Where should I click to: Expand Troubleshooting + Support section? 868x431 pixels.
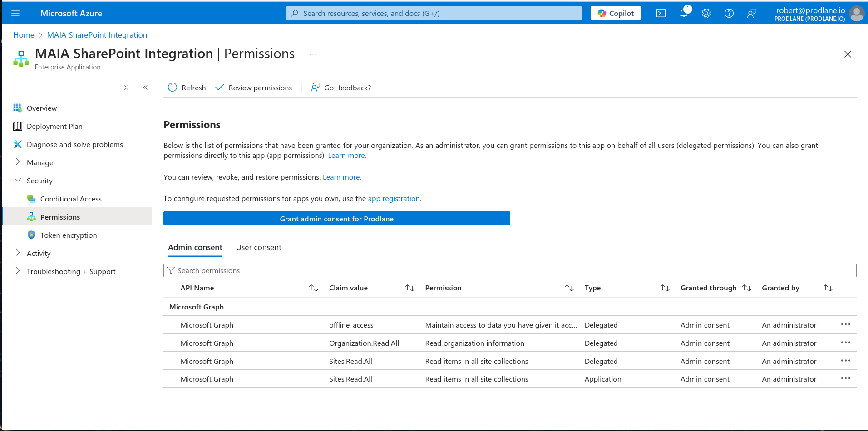pos(71,271)
